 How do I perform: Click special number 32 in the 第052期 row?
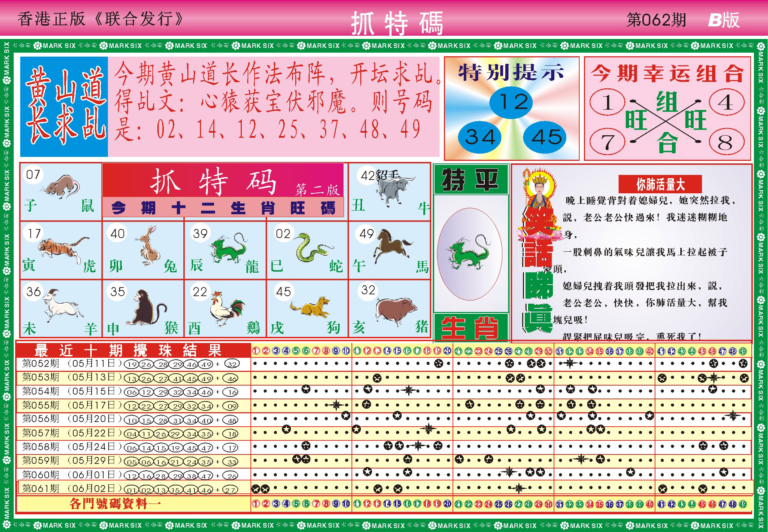coord(231,364)
